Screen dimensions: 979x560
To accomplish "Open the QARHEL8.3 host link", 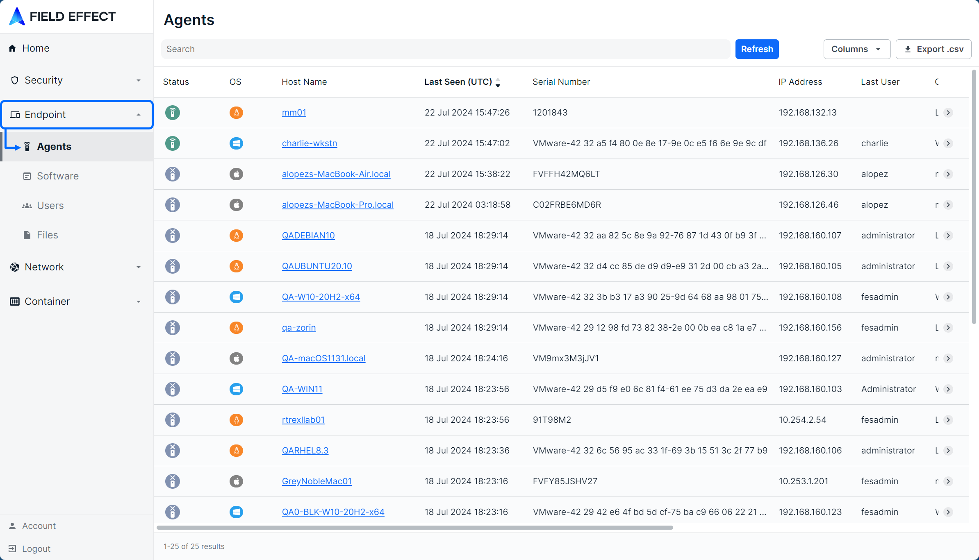I will (x=305, y=451).
